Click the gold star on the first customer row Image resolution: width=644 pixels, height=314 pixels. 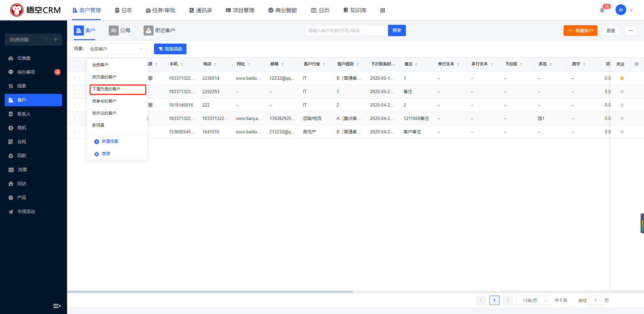(x=622, y=78)
